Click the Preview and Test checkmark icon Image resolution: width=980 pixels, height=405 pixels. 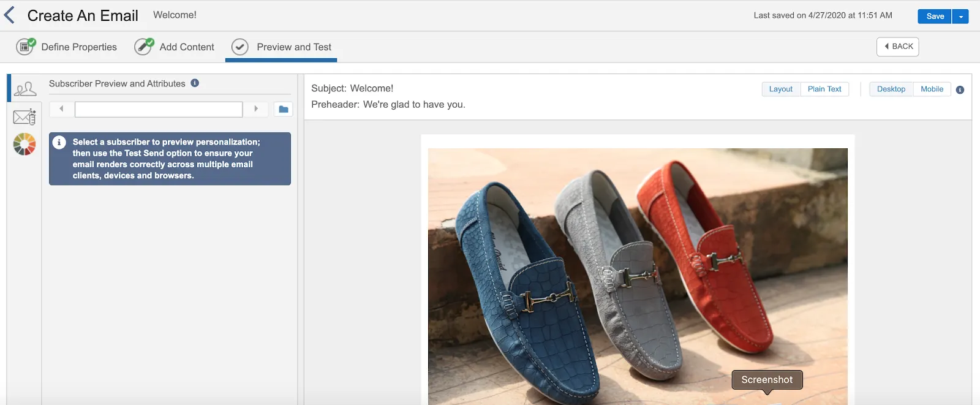(240, 47)
